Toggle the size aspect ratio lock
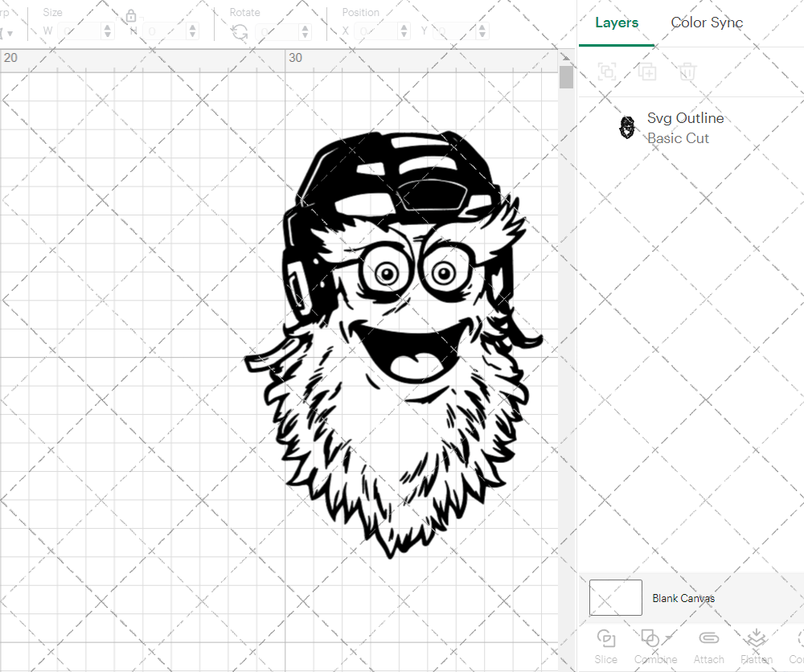Viewport: 804px width, 672px height. coord(130,15)
